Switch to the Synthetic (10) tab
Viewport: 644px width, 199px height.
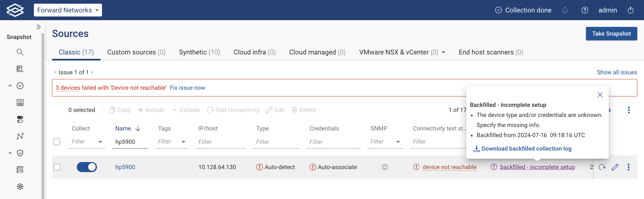pos(199,52)
